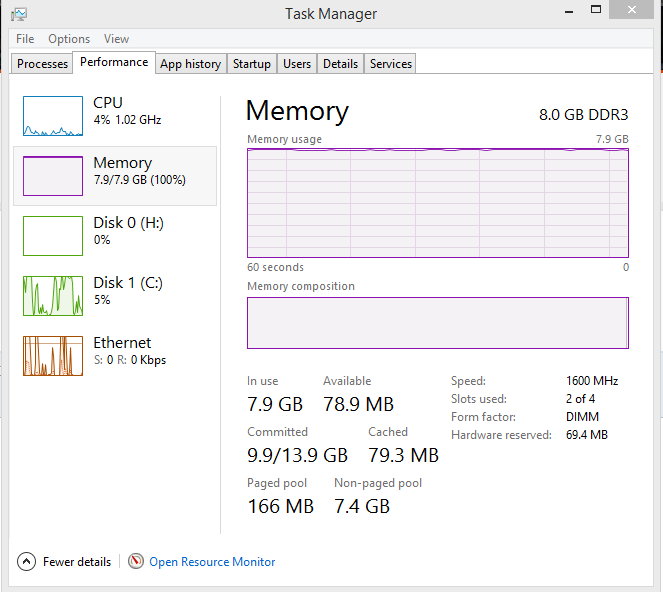Click the In use '7.9 GB' value
Screen dimensions: 663x592
point(275,405)
